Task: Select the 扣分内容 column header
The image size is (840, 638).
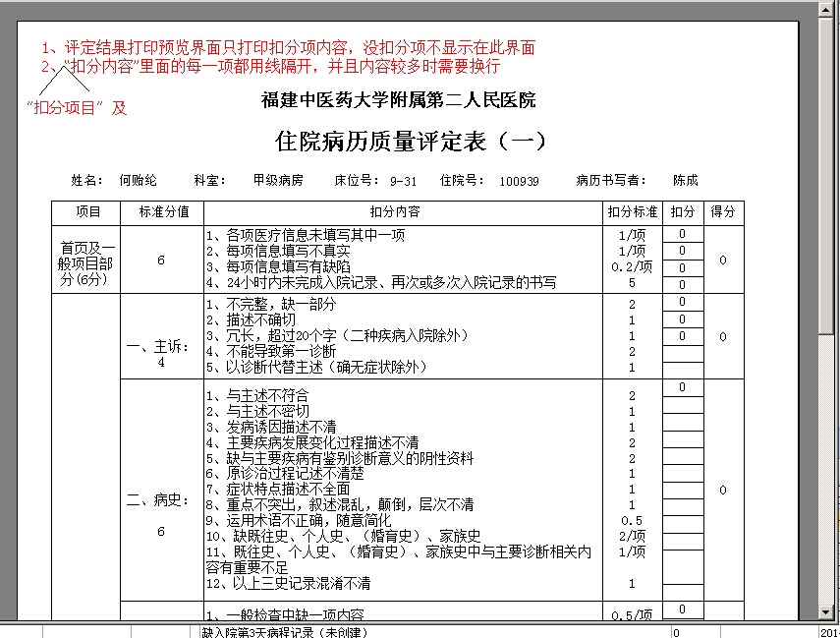Action: pyautogui.click(x=403, y=213)
